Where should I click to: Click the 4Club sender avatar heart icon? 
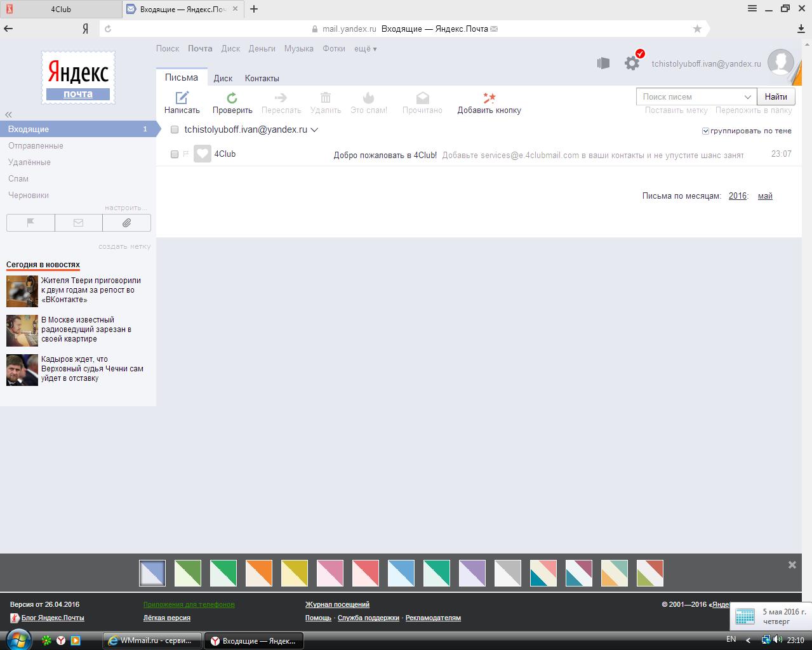click(203, 154)
